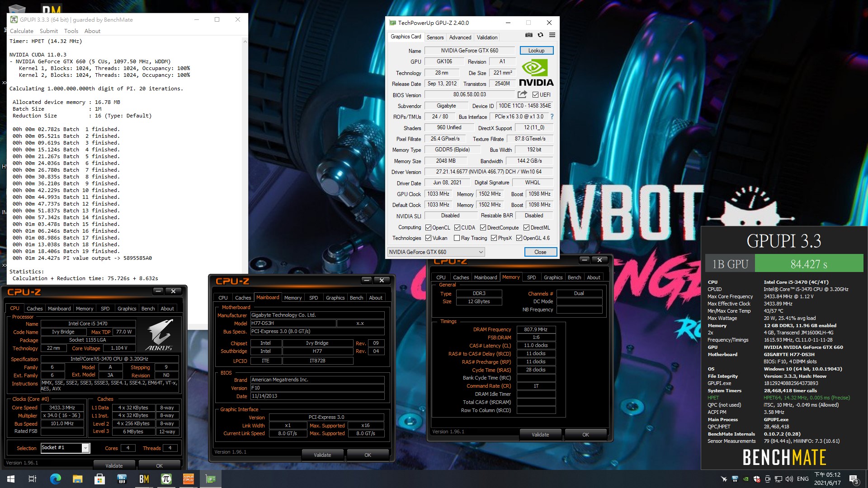Image resolution: width=868 pixels, height=488 pixels.
Task: Click the AORUS logo in CPU-Z CPU window
Action: point(159,334)
